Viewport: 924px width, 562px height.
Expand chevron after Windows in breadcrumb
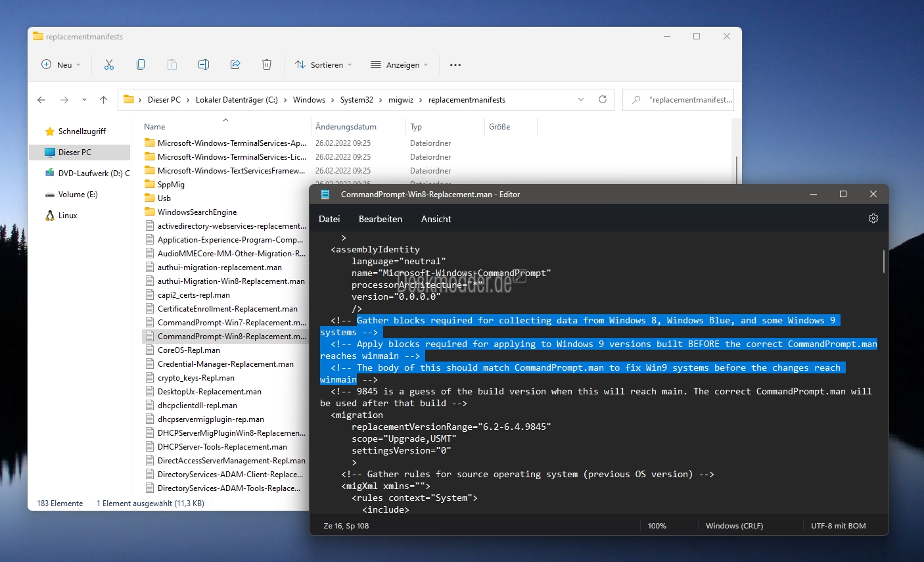(333, 100)
